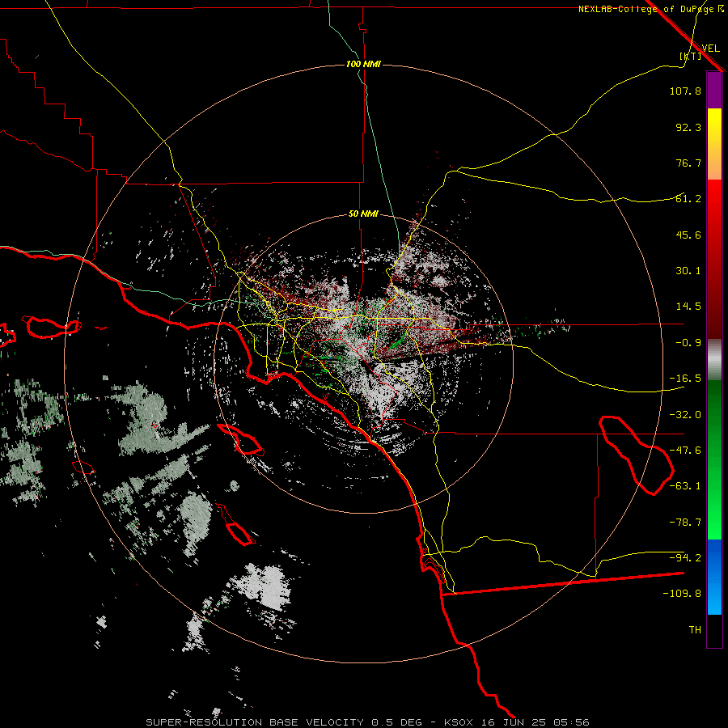Click the 50 NMI range ring label
Screen dimensions: 728x728
pyautogui.click(x=363, y=214)
